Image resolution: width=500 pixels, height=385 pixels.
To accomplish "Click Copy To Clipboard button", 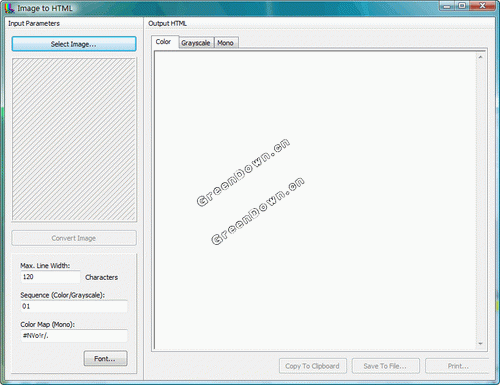I will [313, 366].
